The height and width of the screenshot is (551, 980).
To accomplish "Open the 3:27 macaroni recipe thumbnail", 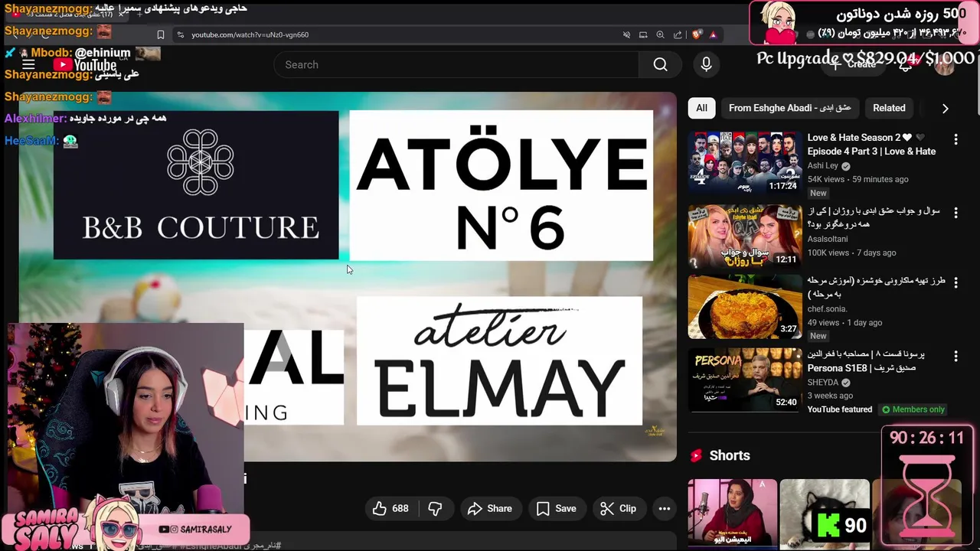I will [x=744, y=306].
